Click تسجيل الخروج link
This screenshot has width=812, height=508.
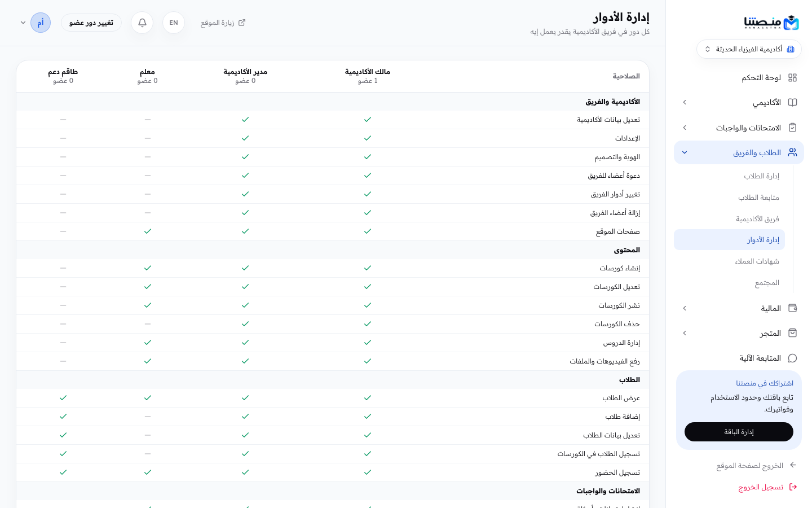761,487
